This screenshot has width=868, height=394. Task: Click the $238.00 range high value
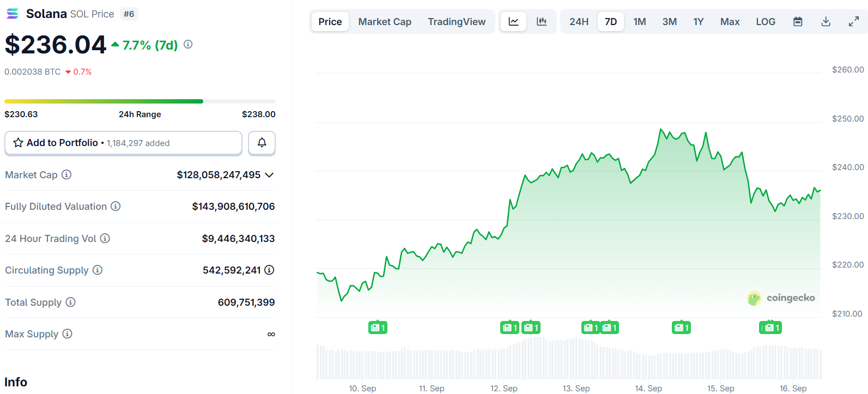(x=259, y=114)
